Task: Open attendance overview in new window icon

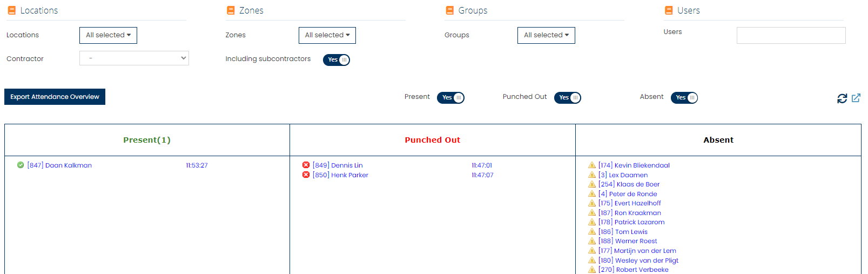Action: 856,98
